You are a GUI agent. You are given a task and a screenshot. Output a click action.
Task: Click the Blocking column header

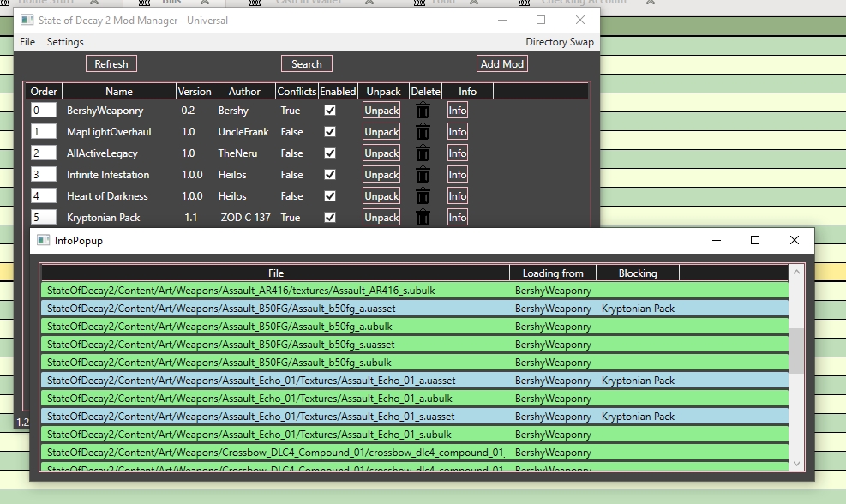coord(638,273)
